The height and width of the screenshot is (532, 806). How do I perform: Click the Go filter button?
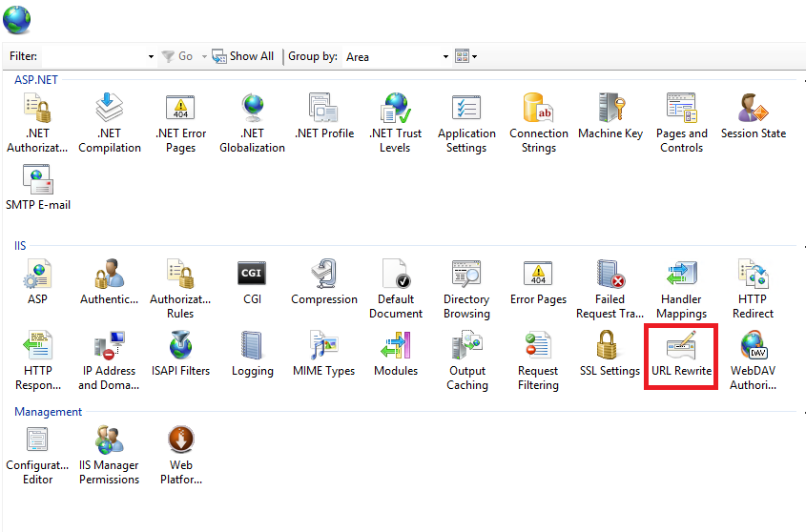[x=178, y=56]
